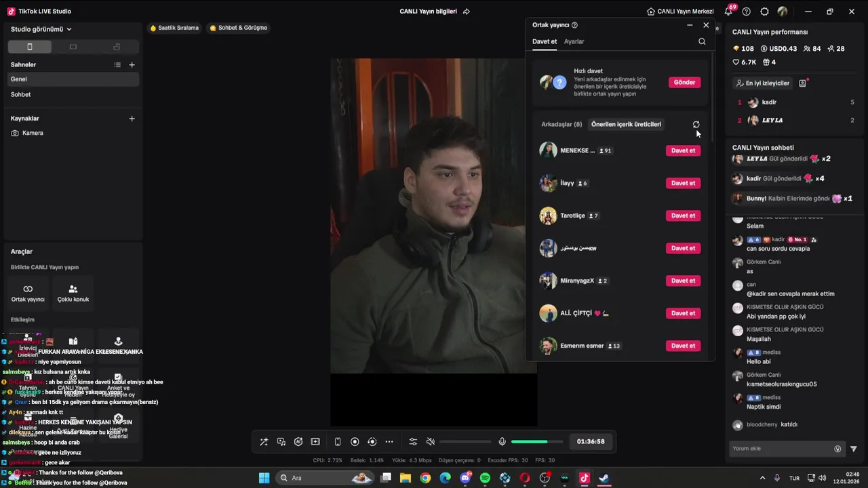This screenshot has width=868, height=488.
Task: Invite Tarotliçe with Davet et
Action: click(683, 216)
